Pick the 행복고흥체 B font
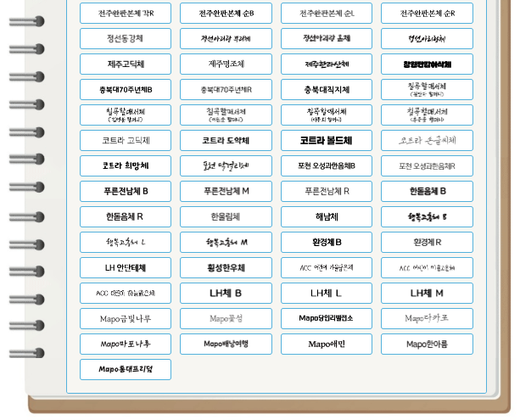 click(x=427, y=216)
